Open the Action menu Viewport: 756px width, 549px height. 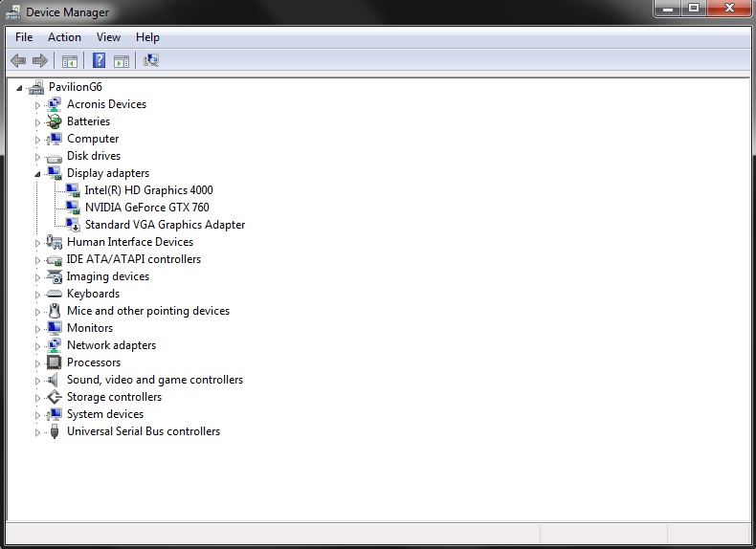[64, 37]
